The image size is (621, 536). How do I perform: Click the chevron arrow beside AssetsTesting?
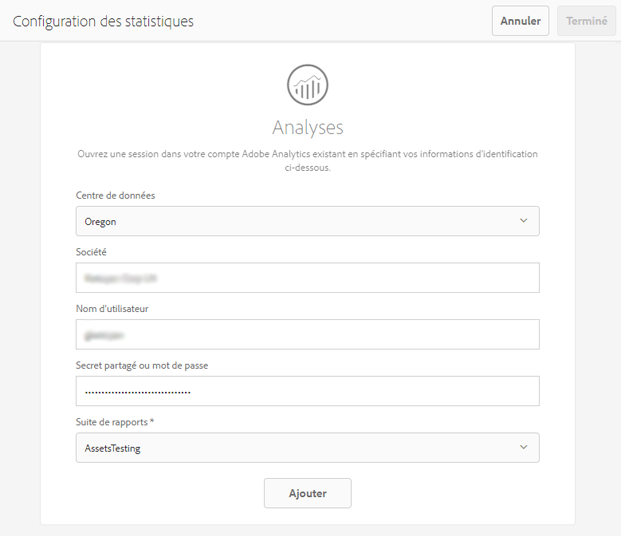(x=523, y=448)
